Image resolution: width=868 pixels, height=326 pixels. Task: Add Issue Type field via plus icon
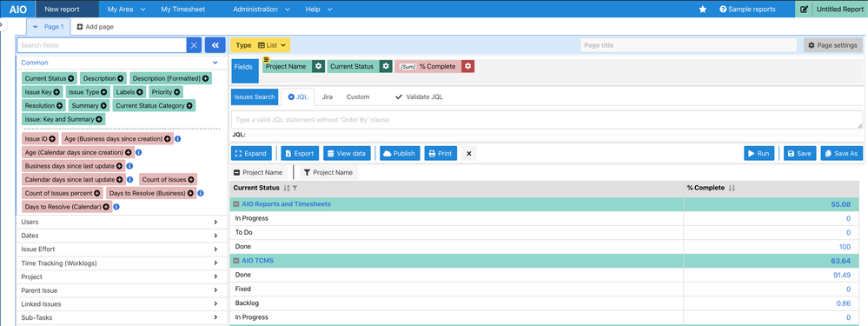point(104,92)
